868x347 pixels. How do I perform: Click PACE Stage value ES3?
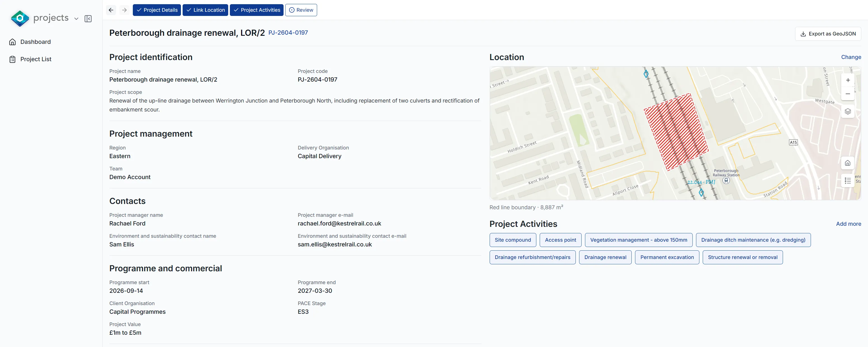click(x=303, y=312)
